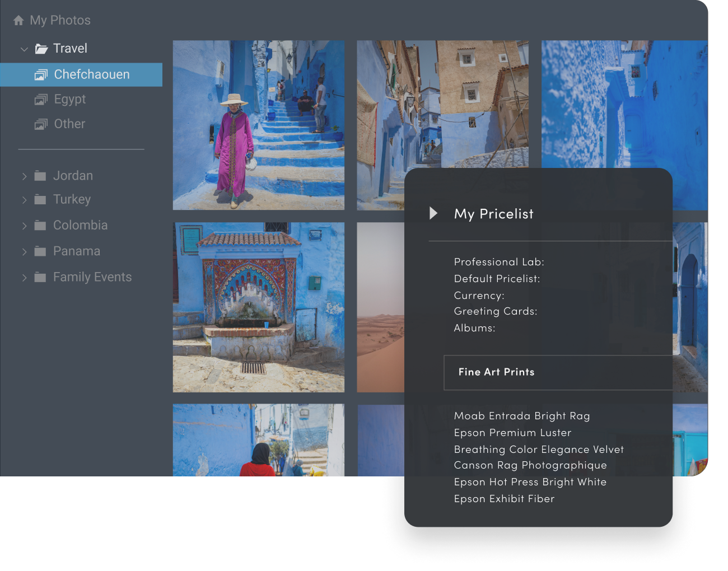Image resolution: width=728 pixels, height=571 pixels.
Task: Click the album stack icon beside Chefchaouen
Action: point(41,74)
